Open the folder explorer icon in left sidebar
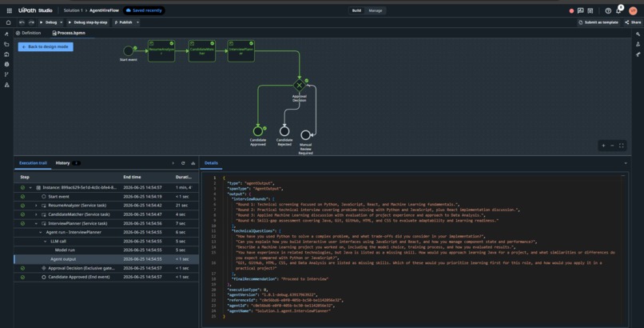644x328 pixels. [6, 44]
